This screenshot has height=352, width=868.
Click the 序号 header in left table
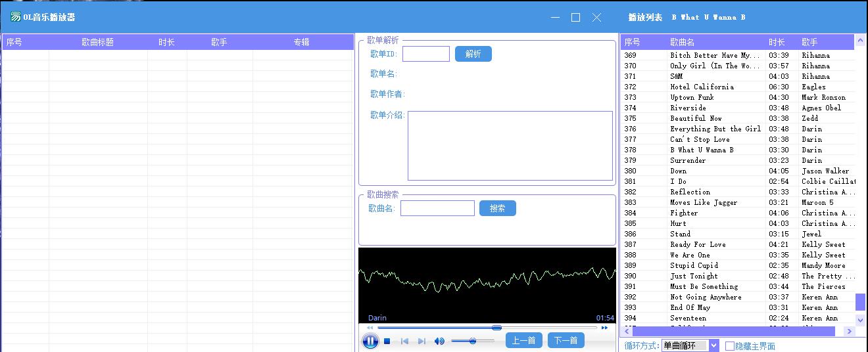(x=26, y=42)
